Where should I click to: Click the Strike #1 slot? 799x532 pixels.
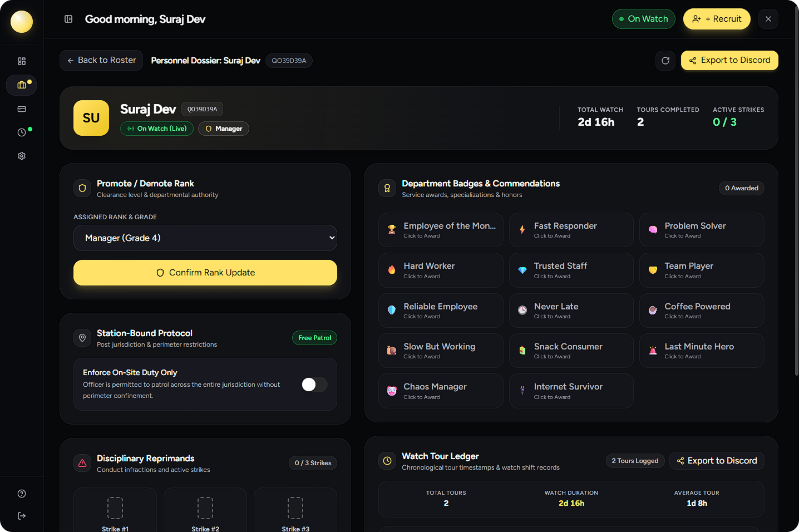[115, 510]
